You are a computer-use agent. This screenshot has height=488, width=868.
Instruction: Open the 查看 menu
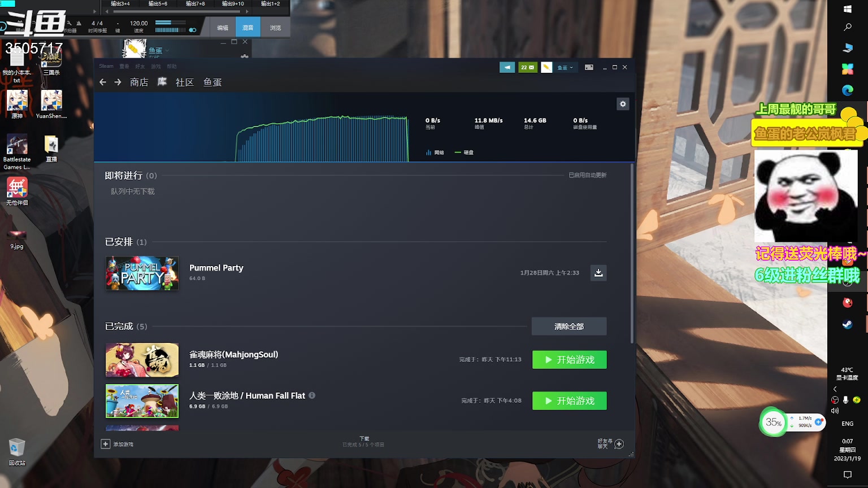click(124, 66)
